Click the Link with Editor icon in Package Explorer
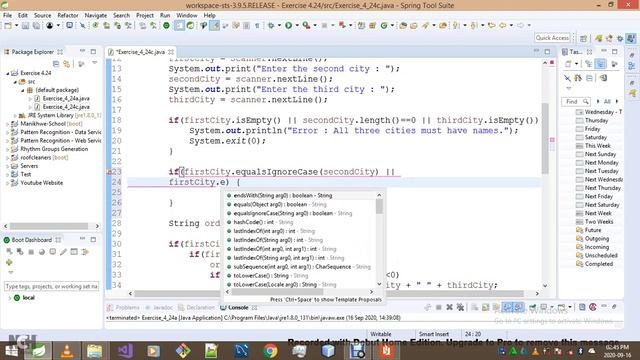Image resolution: width=640 pixels, height=360 pixels. click(67, 64)
